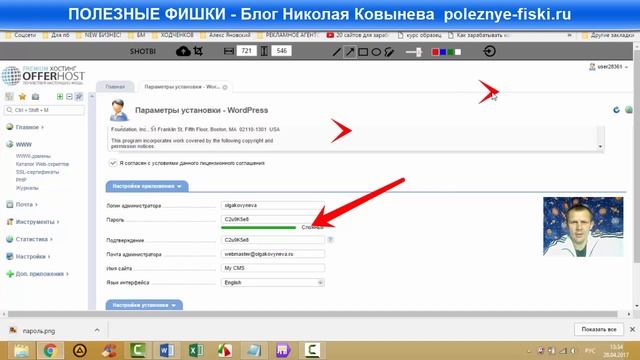Image resolution: width=640 pixels, height=360 pixels.
Task: Collapse all menu items with minus icon
Action: (69, 96)
